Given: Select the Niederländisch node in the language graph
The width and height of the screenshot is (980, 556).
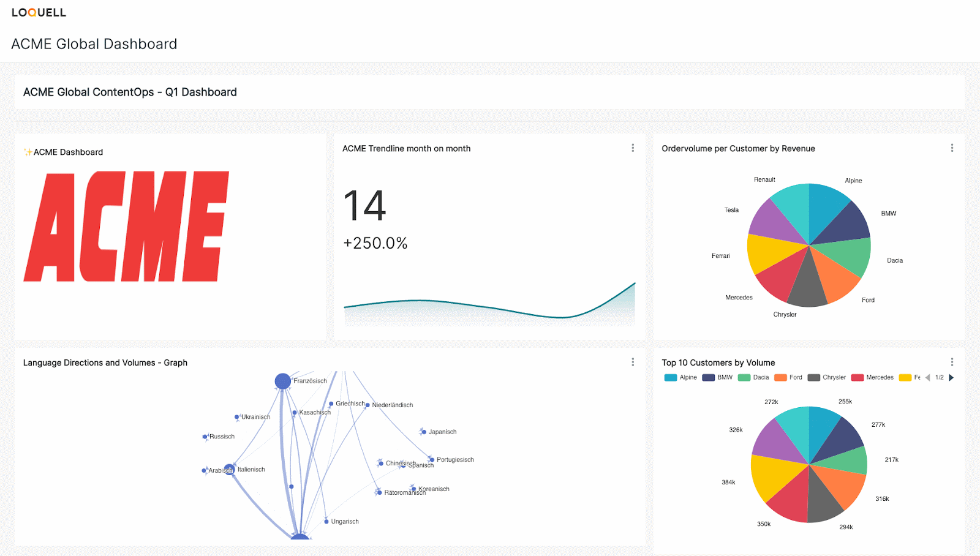Looking at the screenshot, I should (x=367, y=405).
